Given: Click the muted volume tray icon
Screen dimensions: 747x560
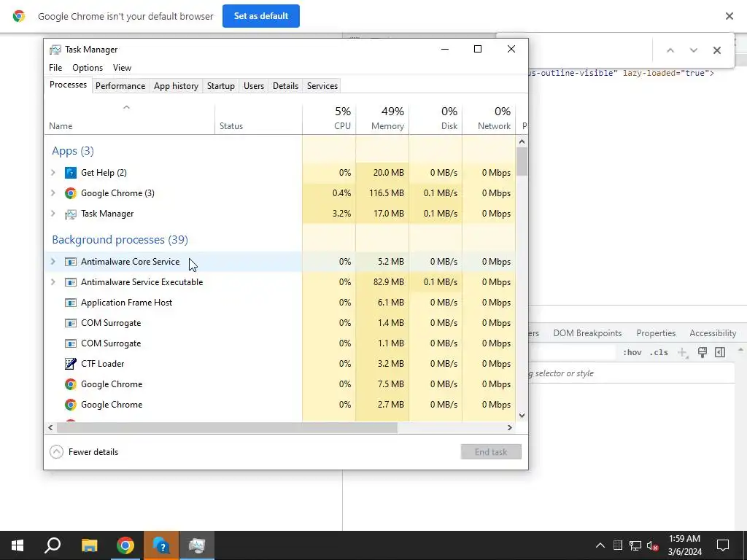Looking at the screenshot, I should tap(653, 545).
